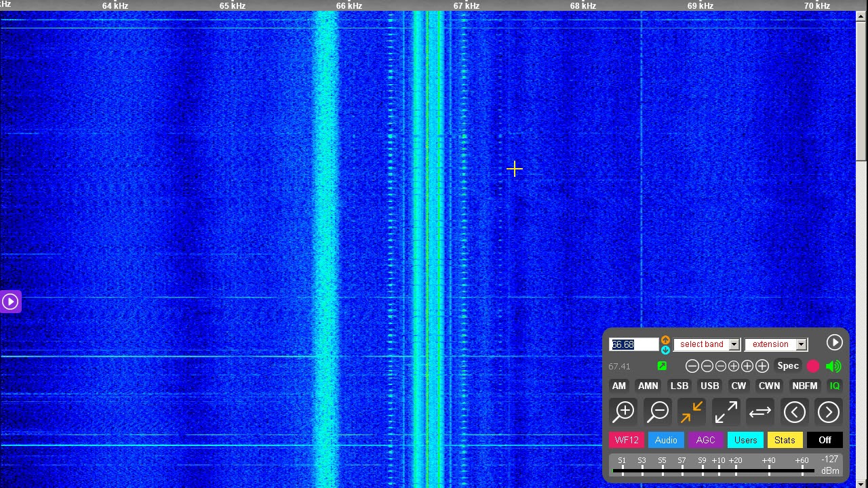The height and width of the screenshot is (488, 868).
Task: Toggle the Spec spectrum display button
Action: pyautogui.click(x=788, y=366)
